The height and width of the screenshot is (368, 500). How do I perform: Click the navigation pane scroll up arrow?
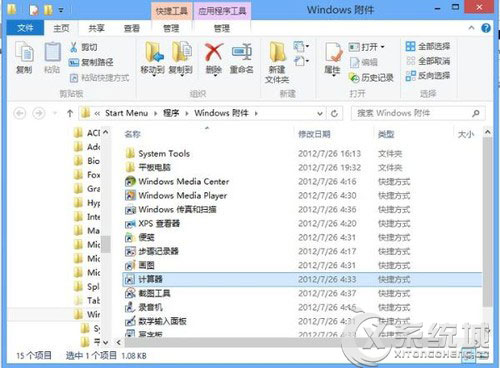(x=106, y=132)
